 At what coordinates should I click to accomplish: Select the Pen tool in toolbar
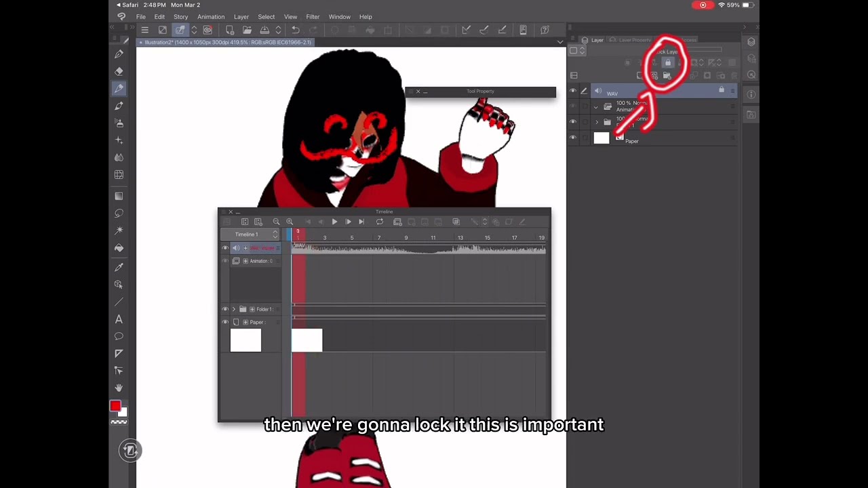tap(119, 54)
